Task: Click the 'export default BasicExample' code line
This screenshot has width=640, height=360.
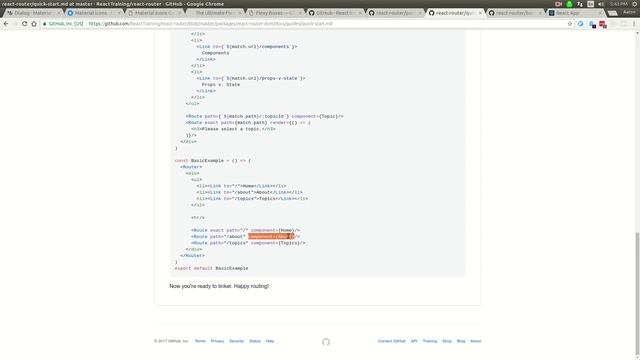Action: coord(211,268)
